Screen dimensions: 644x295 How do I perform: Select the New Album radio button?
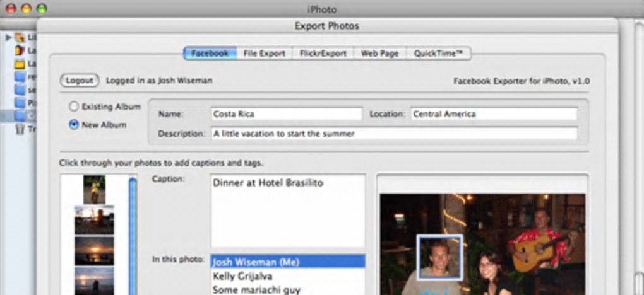click(x=74, y=125)
